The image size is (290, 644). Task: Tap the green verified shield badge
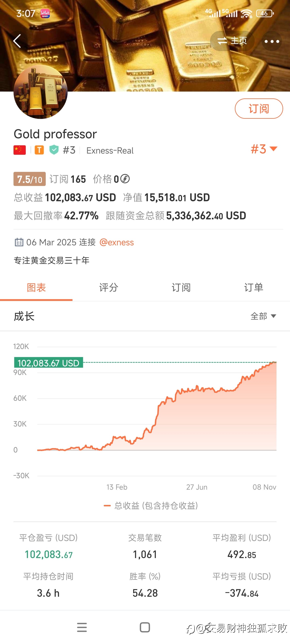point(54,150)
